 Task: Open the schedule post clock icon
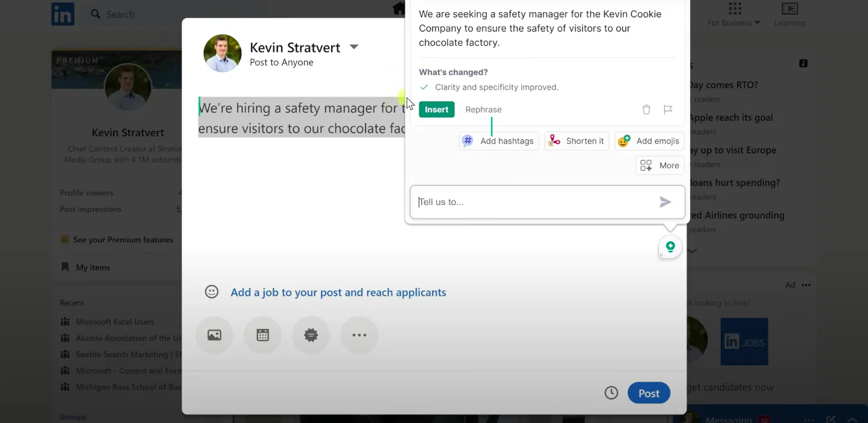point(611,393)
